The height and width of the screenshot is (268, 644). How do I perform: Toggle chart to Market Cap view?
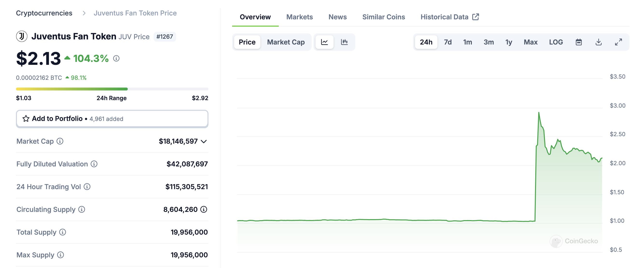286,42
